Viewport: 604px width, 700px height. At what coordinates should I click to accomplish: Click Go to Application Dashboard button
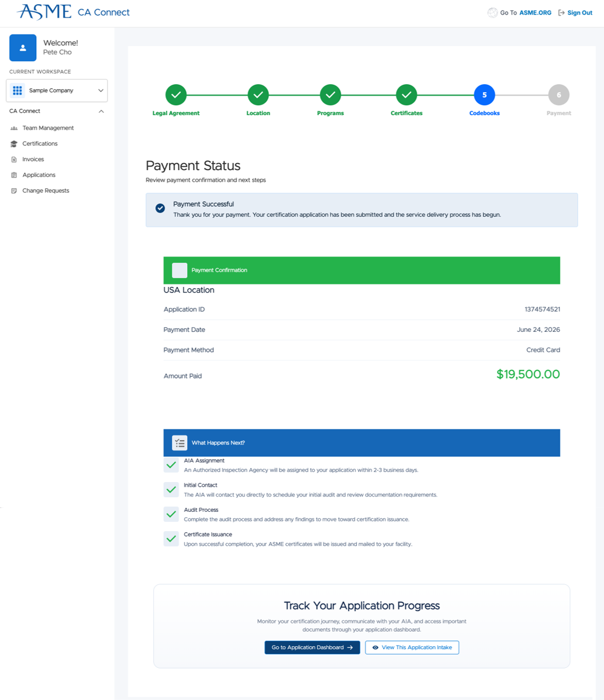pyautogui.click(x=312, y=647)
